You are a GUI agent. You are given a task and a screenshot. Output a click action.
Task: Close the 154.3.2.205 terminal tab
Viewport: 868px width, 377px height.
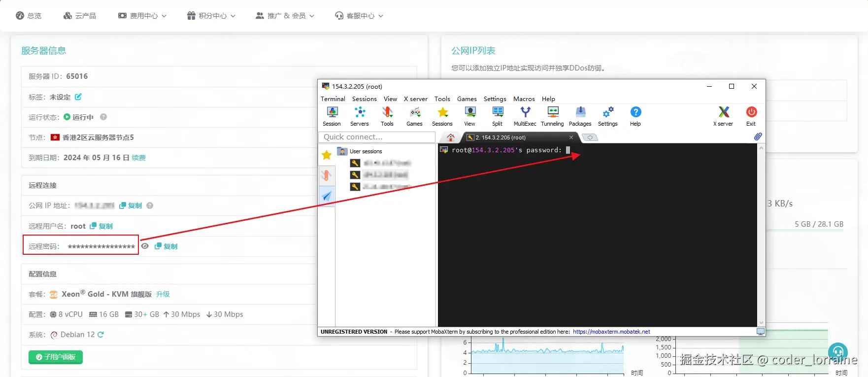click(571, 137)
